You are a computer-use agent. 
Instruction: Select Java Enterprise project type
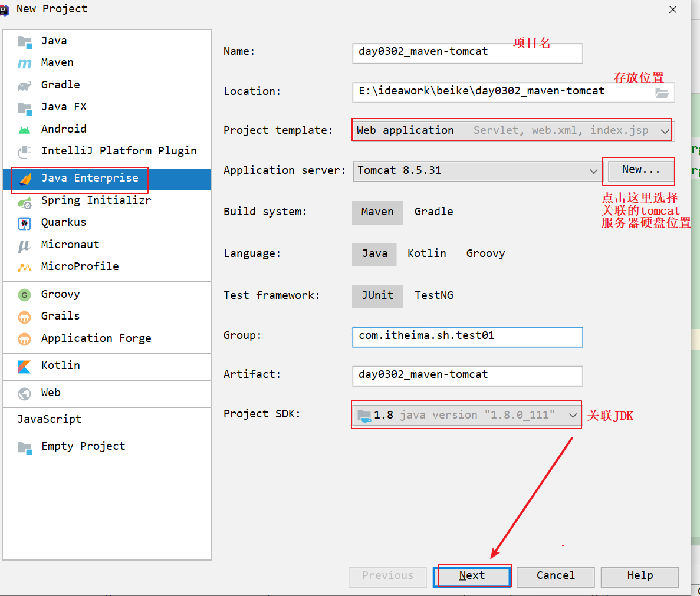click(90, 179)
